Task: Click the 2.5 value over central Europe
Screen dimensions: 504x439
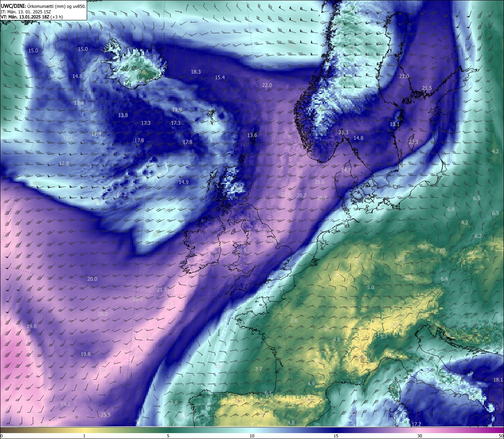Action: [x=424, y=246]
